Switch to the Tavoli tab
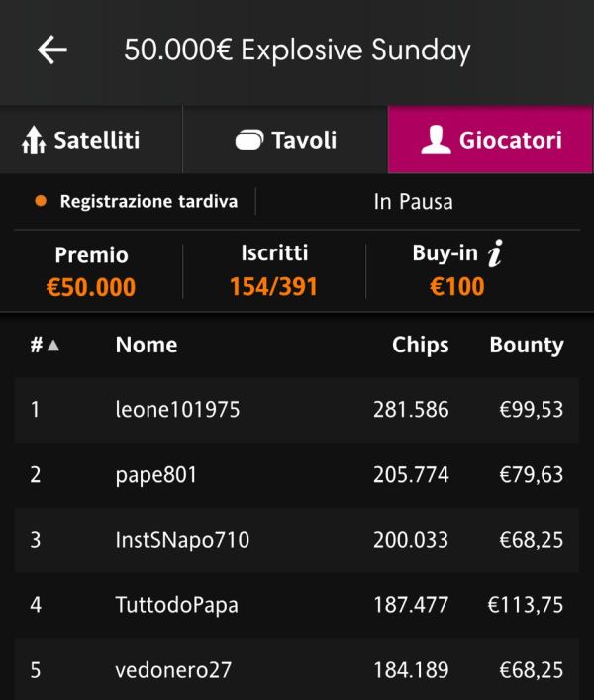 tap(285, 140)
